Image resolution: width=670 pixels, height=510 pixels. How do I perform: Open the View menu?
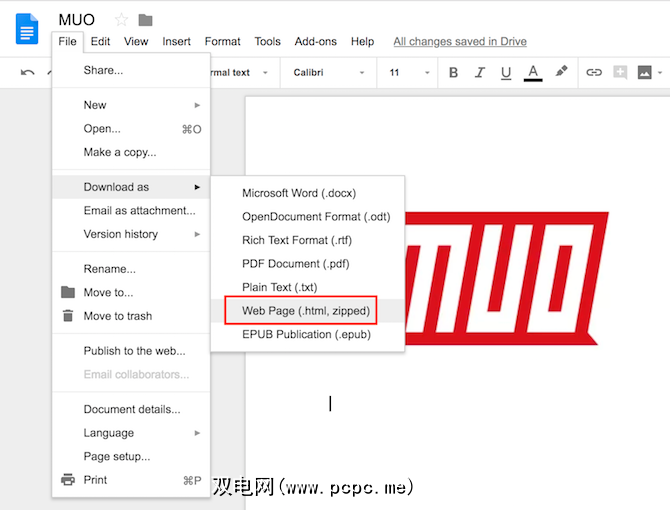pos(136,41)
